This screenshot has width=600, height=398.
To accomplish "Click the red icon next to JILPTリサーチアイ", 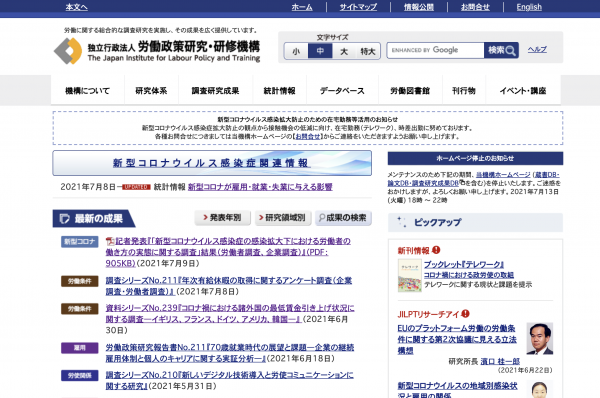I will point(465,314).
